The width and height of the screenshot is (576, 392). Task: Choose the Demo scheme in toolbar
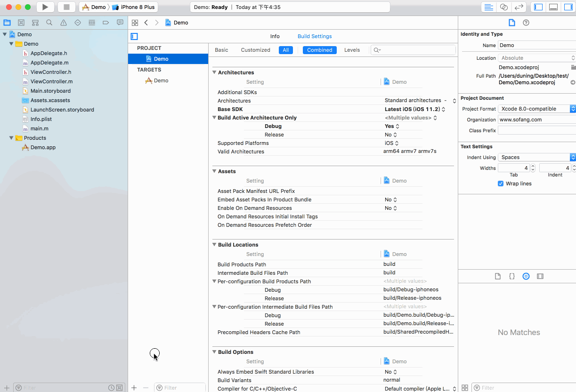coord(94,7)
